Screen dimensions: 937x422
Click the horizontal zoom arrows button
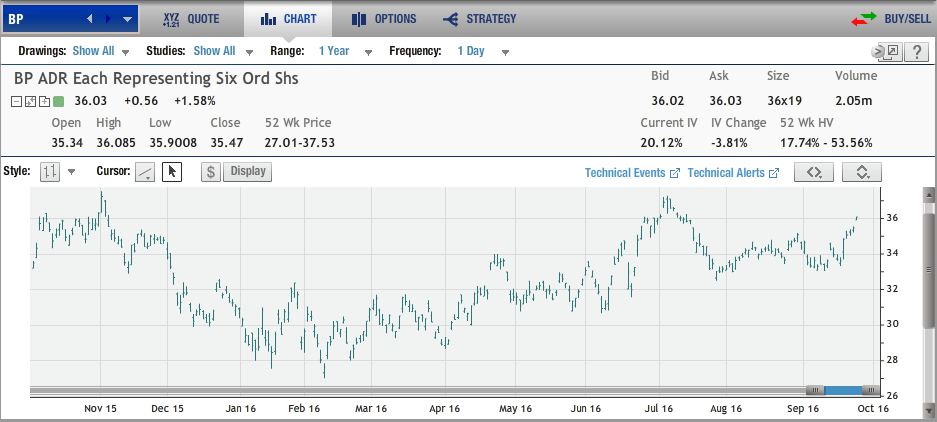click(813, 172)
